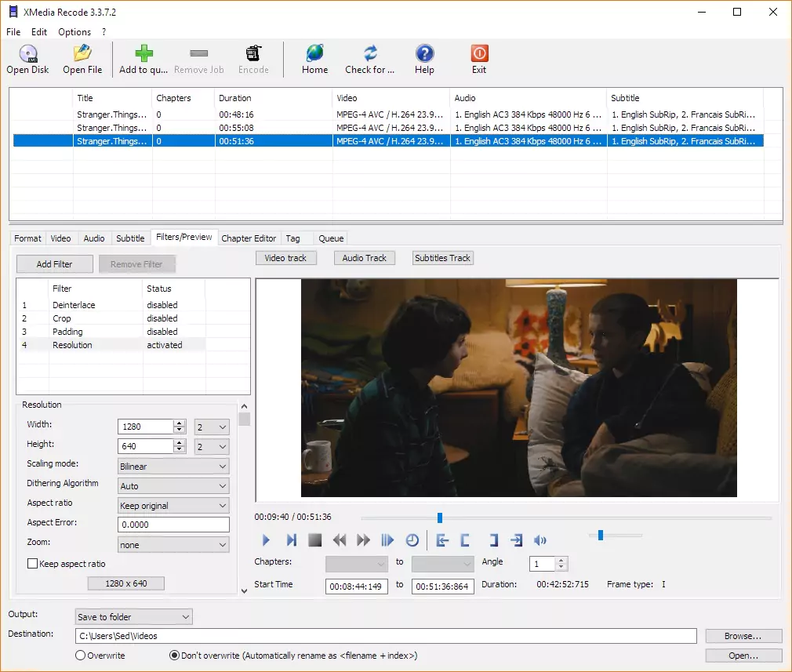Viewport: 792px width, 672px height.
Task: Click the Browse button for destination
Action: [742, 635]
